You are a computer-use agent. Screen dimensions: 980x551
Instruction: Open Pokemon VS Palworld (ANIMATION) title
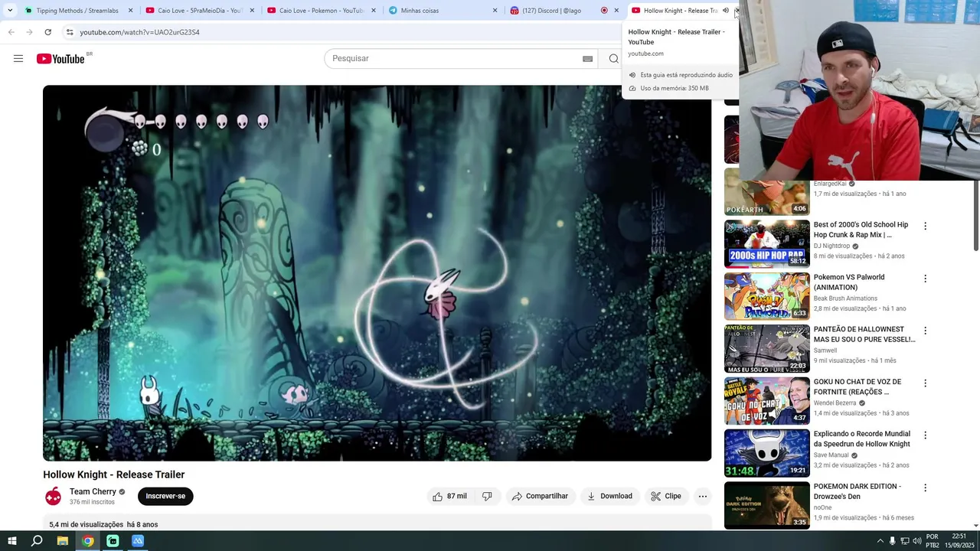coord(849,282)
